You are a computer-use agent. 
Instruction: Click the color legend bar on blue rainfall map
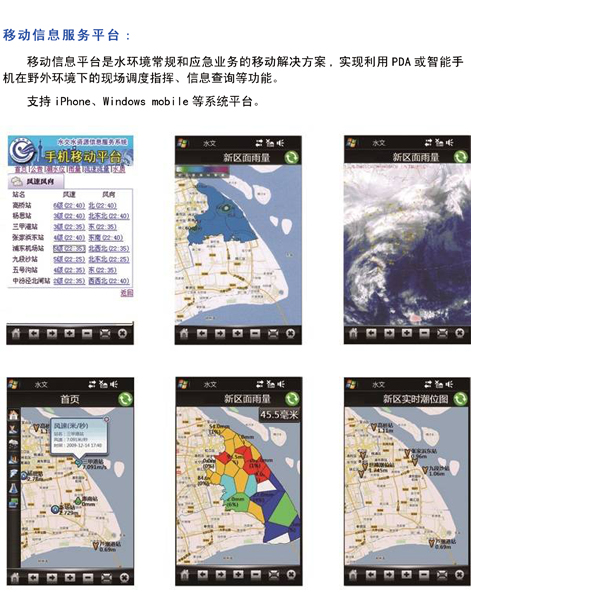coord(201,169)
